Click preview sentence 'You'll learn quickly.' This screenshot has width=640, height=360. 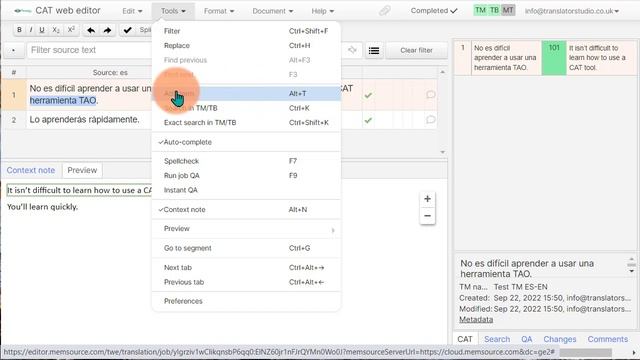pos(42,207)
